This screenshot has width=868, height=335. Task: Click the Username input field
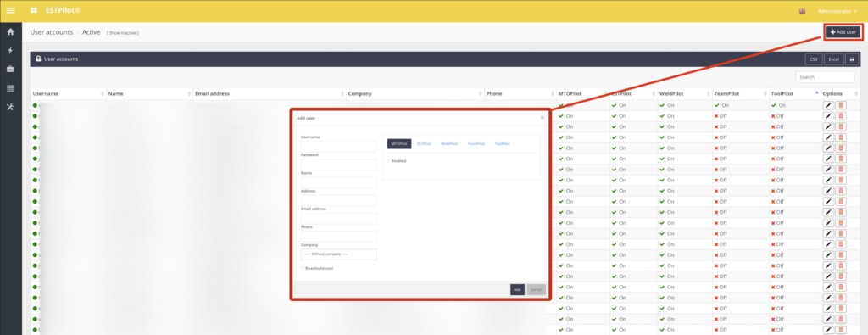[339, 147]
